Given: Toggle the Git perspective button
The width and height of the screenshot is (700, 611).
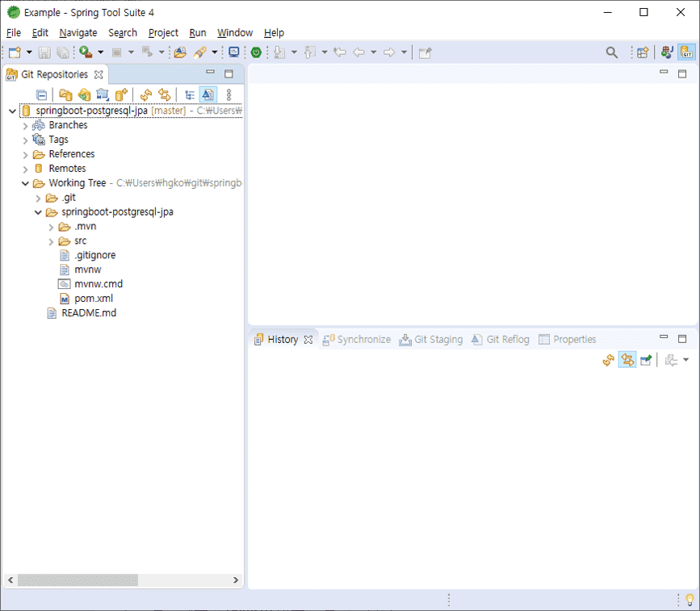Looking at the screenshot, I should (x=686, y=52).
